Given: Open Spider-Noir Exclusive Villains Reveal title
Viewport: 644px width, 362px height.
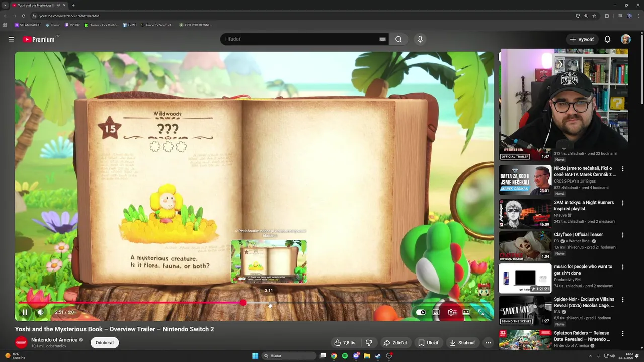Looking at the screenshot, I should coord(584,302).
